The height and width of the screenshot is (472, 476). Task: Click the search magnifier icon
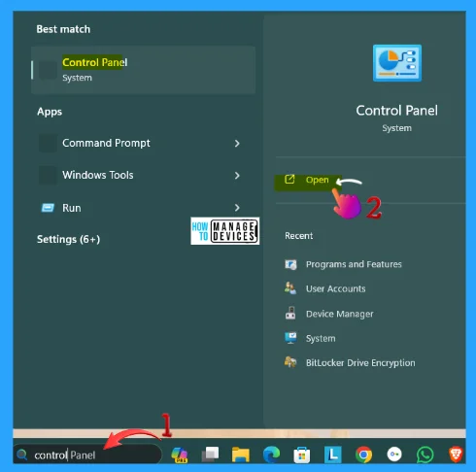pos(22,455)
